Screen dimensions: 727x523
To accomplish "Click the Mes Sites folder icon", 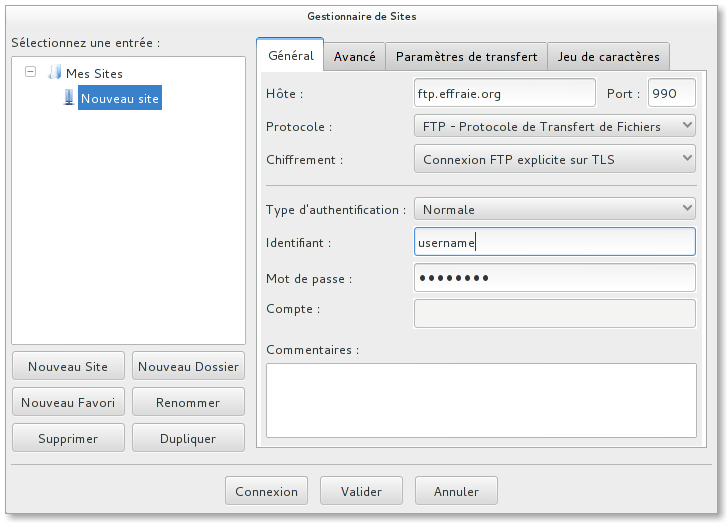I will point(55,73).
